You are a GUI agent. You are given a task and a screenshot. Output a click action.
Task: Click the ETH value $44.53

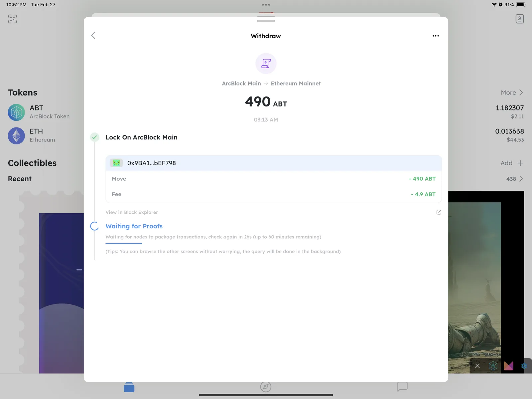click(515, 140)
